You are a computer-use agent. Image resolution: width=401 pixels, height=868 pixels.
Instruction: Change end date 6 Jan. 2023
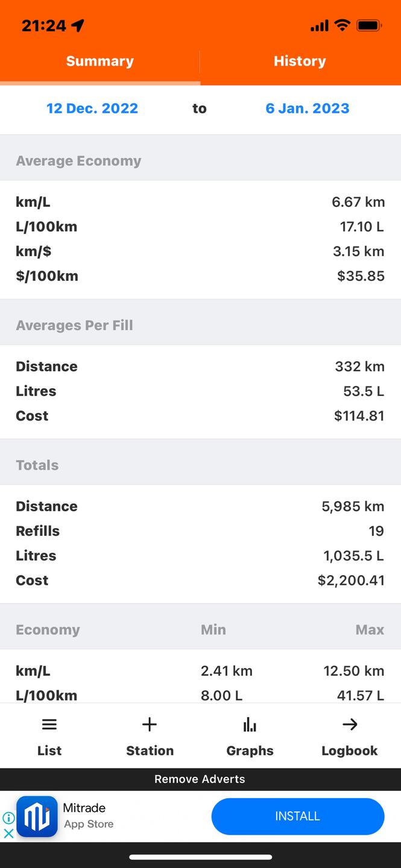pyautogui.click(x=308, y=108)
